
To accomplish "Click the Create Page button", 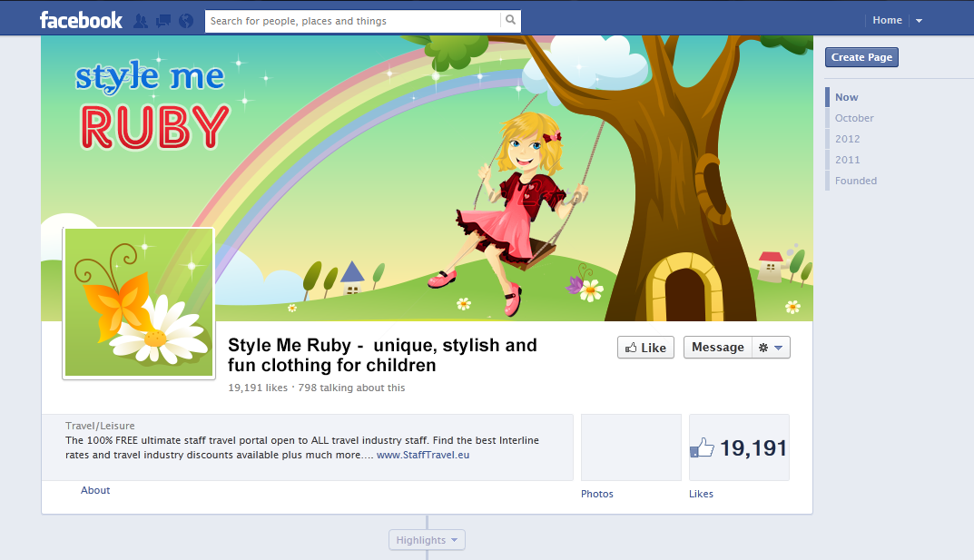I will [861, 57].
